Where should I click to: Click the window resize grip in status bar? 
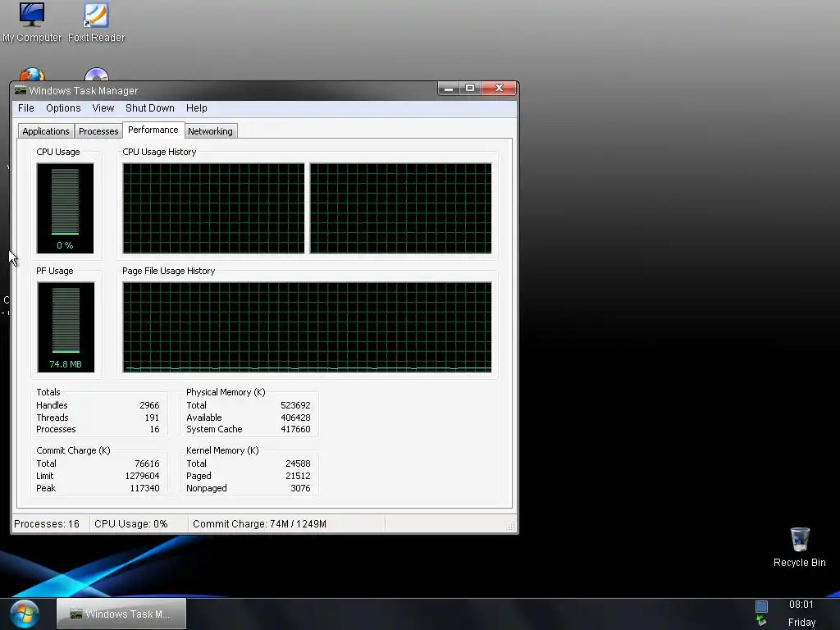[x=511, y=527]
